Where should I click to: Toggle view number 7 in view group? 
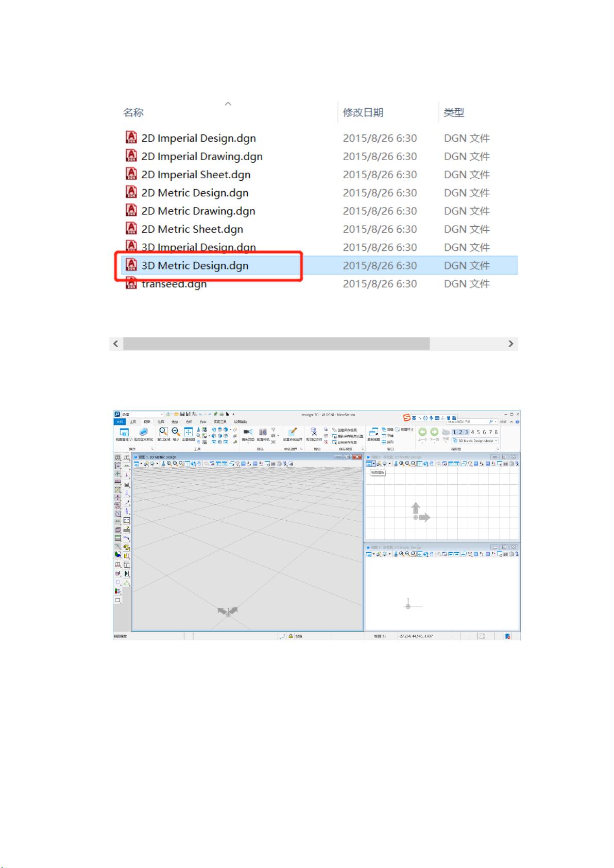click(x=490, y=432)
